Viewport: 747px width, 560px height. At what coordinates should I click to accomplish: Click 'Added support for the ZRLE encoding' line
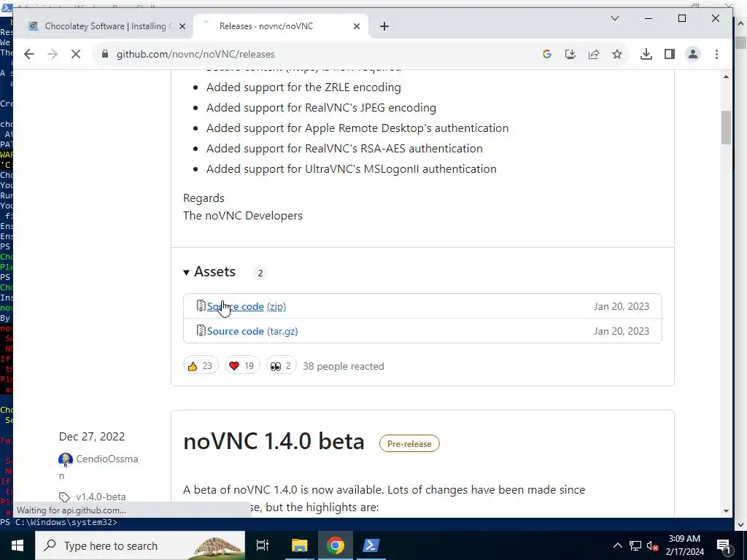coord(303,87)
